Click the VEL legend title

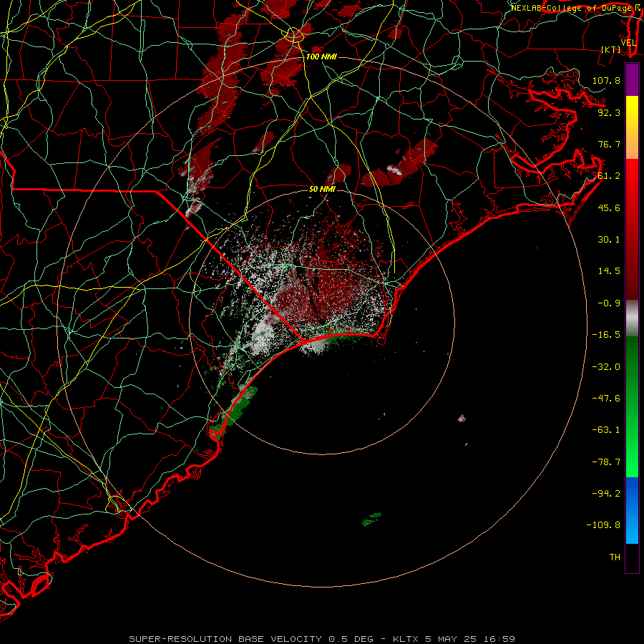click(x=628, y=43)
